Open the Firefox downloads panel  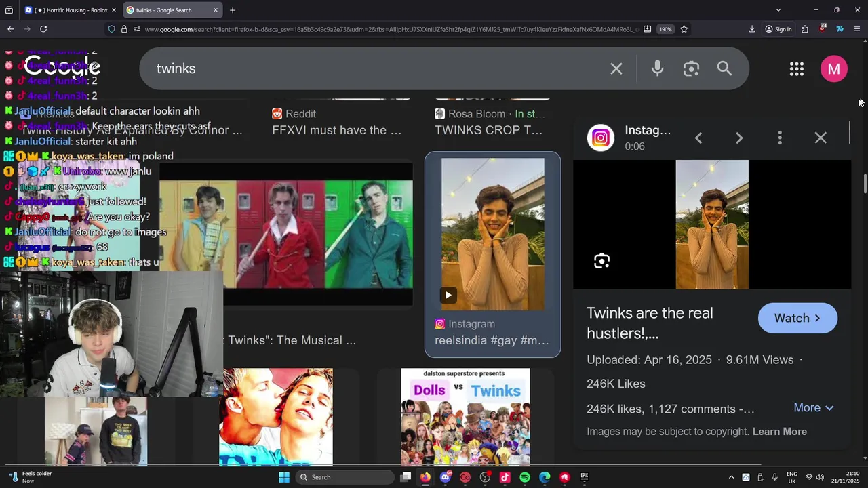coord(752,29)
